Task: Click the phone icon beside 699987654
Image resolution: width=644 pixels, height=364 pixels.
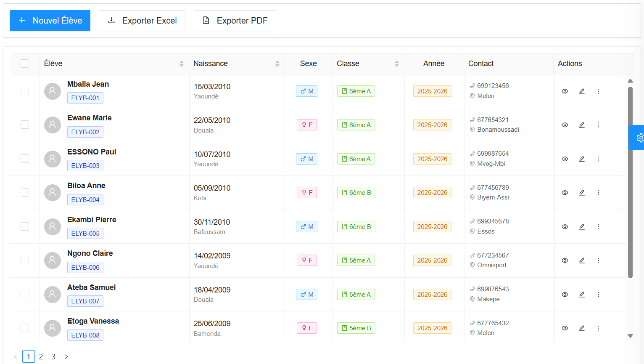Action: point(472,154)
